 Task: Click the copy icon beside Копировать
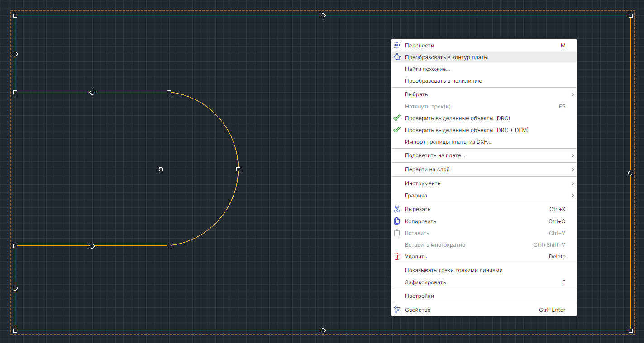(397, 221)
